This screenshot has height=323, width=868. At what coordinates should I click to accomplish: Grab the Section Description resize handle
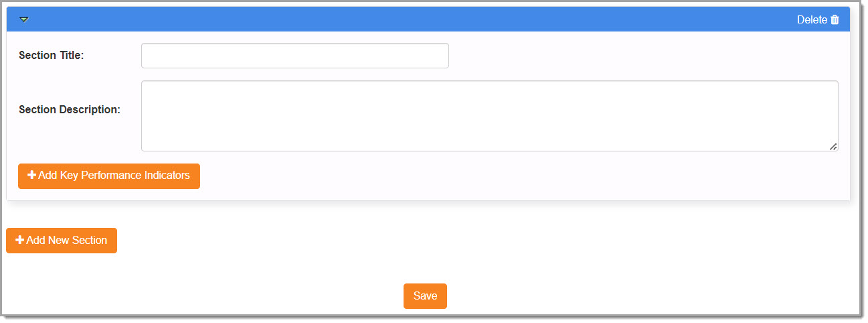tap(833, 146)
